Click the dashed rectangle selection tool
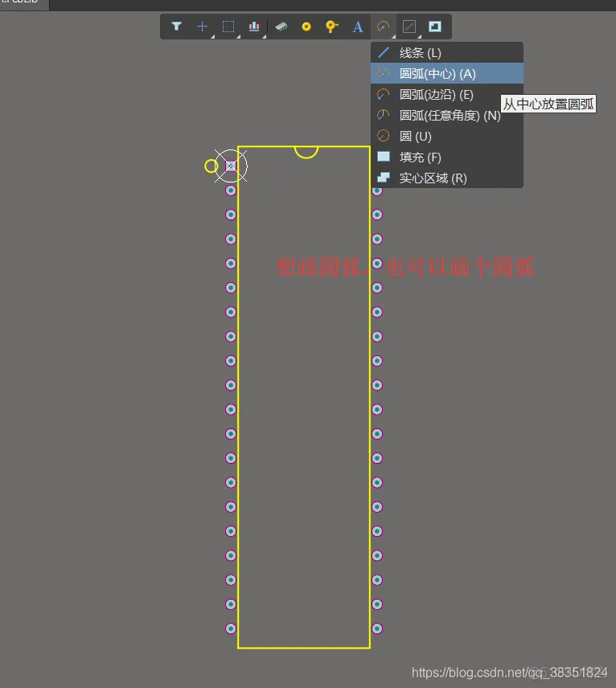The image size is (616, 688). tap(228, 27)
